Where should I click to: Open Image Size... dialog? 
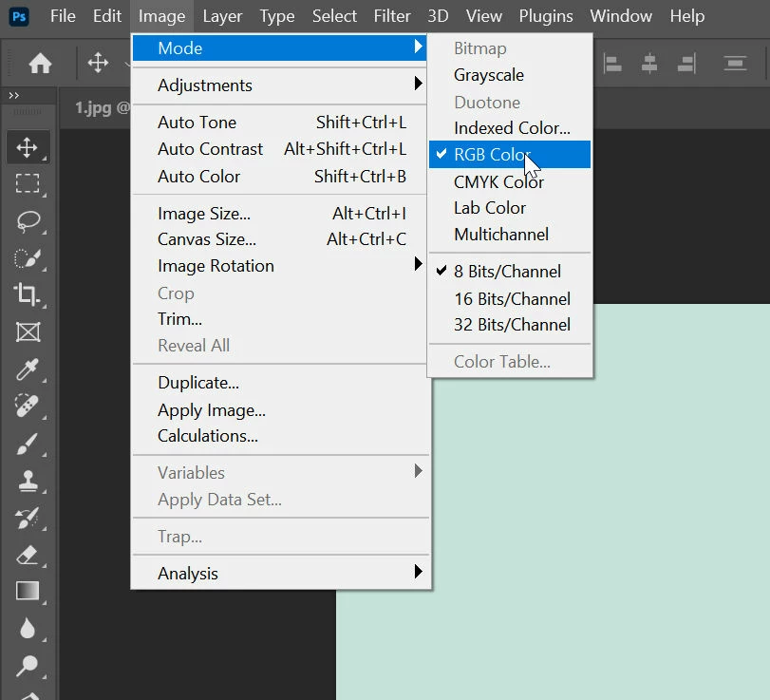tap(279, 214)
